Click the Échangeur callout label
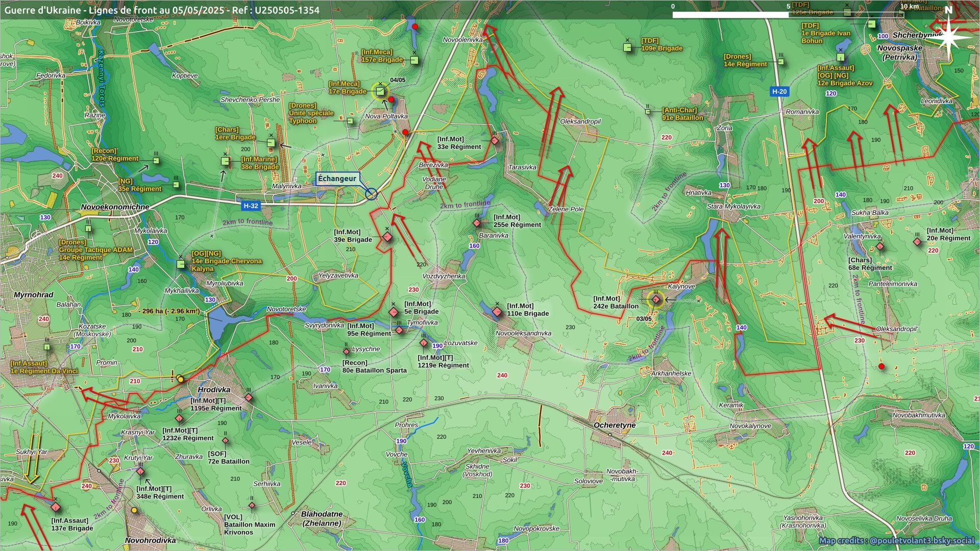Viewport: 980px width, 551px height. [x=337, y=179]
